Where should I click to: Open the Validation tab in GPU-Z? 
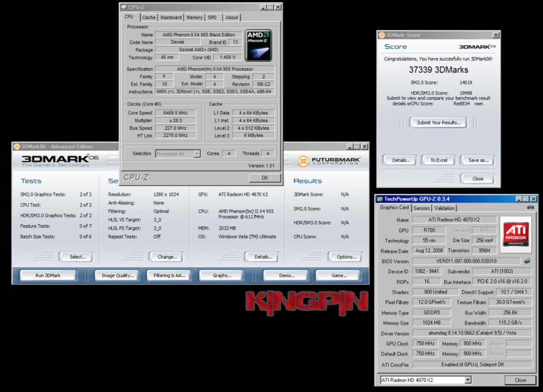445,208
